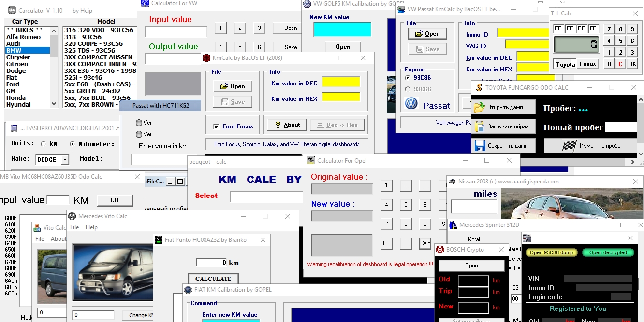Click Open button in VW GOLF5 KM calibration window

click(x=343, y=47)
